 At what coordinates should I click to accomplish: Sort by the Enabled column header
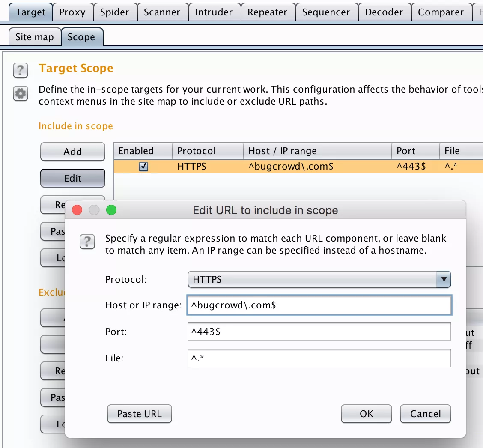143,151
